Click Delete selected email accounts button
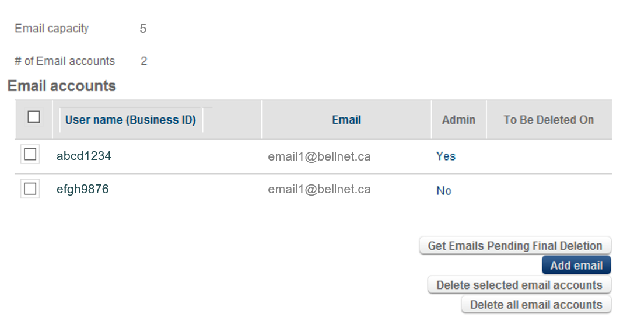Viewport: 644px width, 331px height. tap(519, 285)
